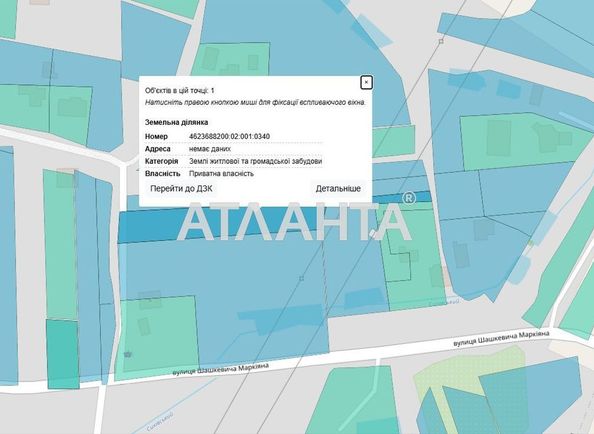
Task: Click the 'Адреса' field label
Action: 158,149
